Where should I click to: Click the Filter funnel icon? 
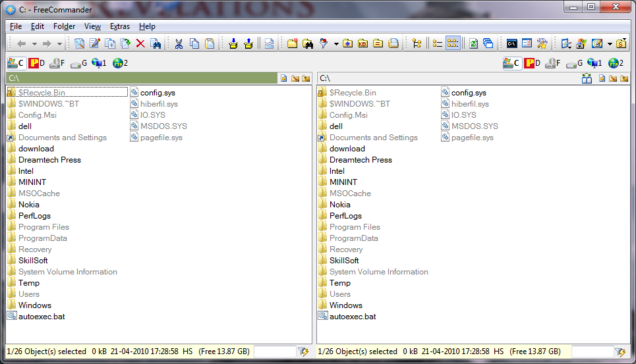coord(324,43)
